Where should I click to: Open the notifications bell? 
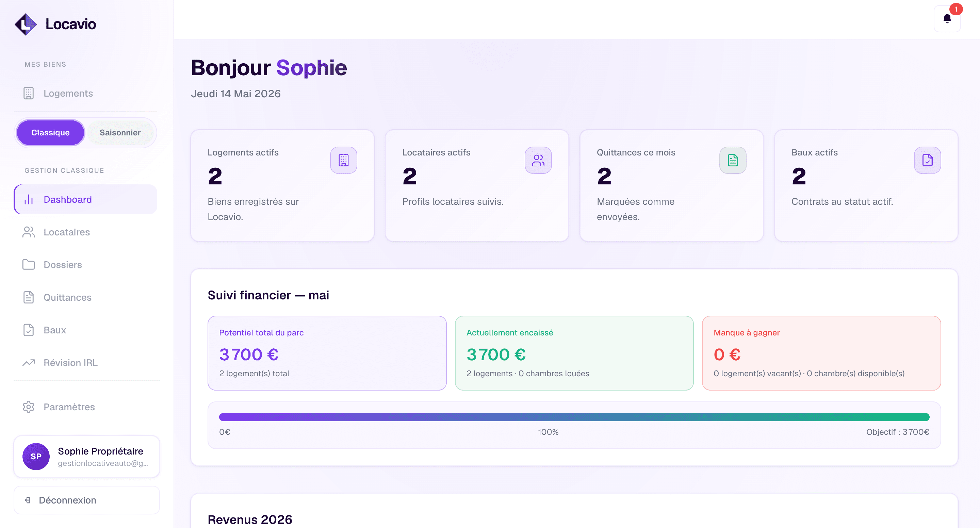pos(947,19)
